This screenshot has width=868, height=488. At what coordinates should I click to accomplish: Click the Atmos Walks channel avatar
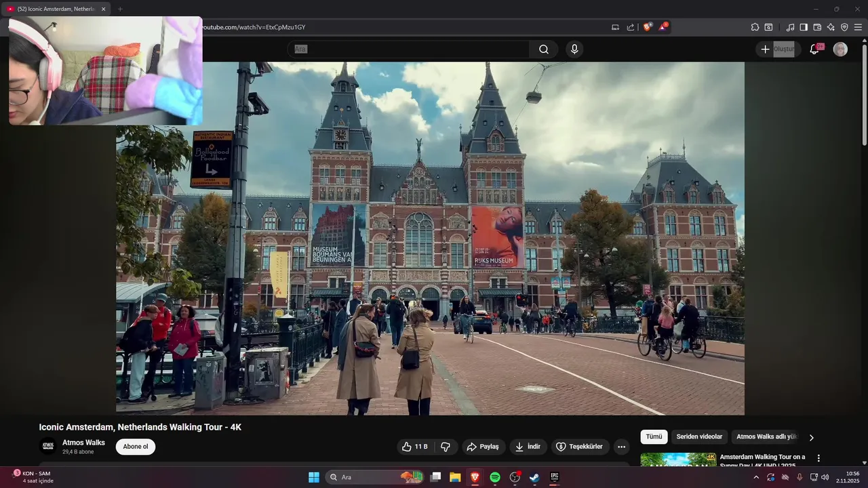click(48, 446)
